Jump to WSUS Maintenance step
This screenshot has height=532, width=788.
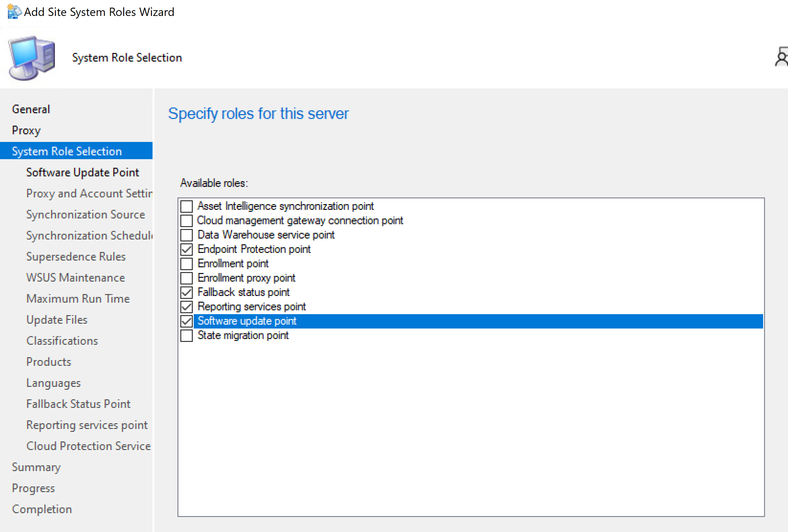76,278
